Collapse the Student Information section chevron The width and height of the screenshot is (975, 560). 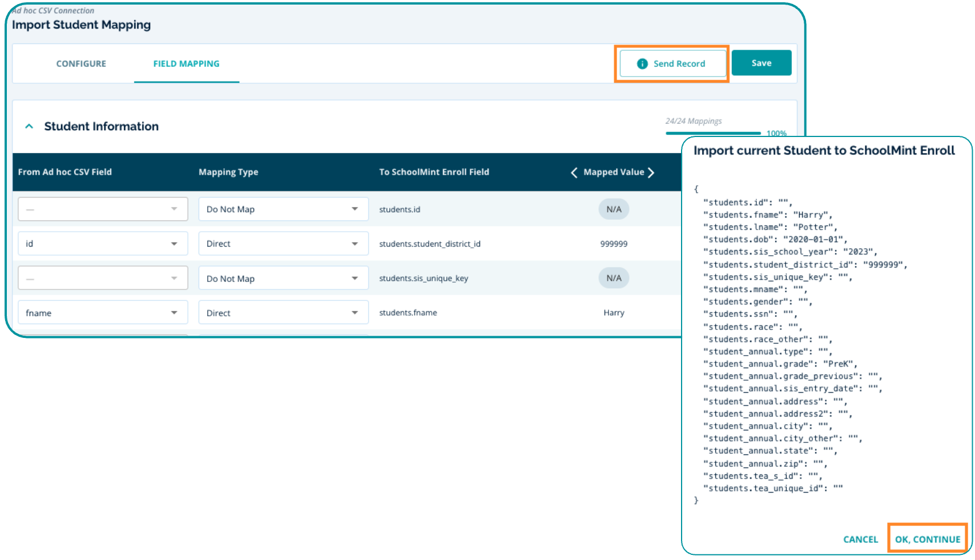point(29,126)
